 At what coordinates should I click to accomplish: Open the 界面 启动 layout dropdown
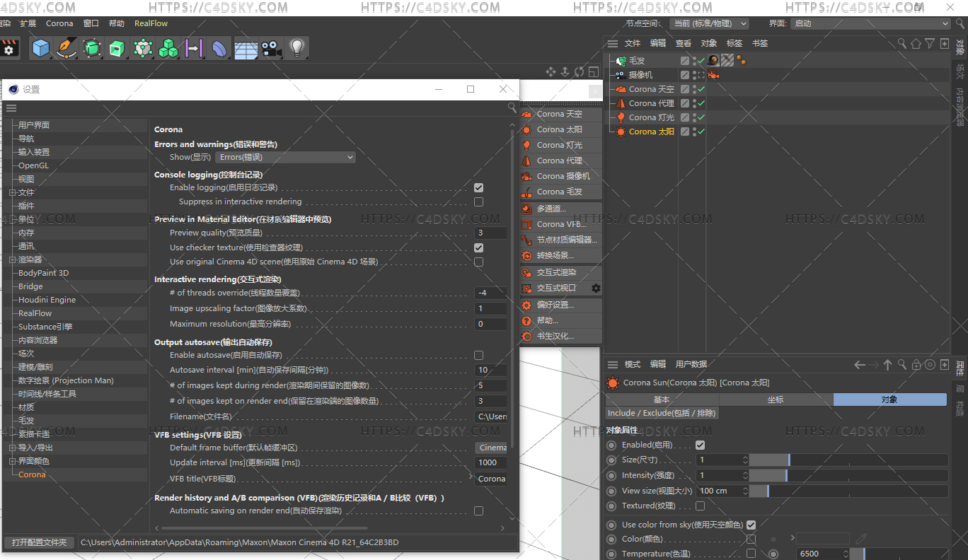pyautogui.click(x=870, y=23)
